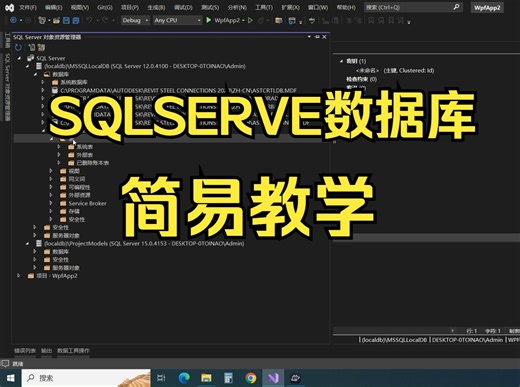Open the explorer panel window options arrow
Viewport: 520px width, 387px height.
309,37
